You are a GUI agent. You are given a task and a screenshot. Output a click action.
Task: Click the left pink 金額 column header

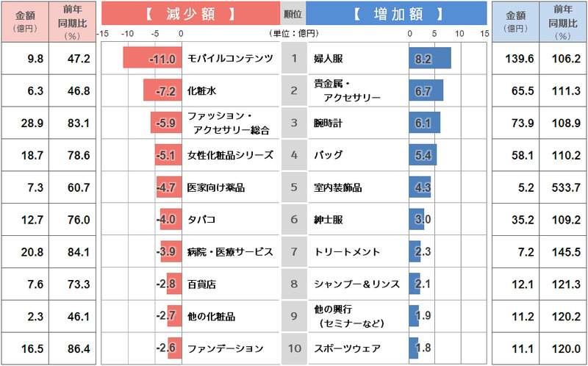24,21
